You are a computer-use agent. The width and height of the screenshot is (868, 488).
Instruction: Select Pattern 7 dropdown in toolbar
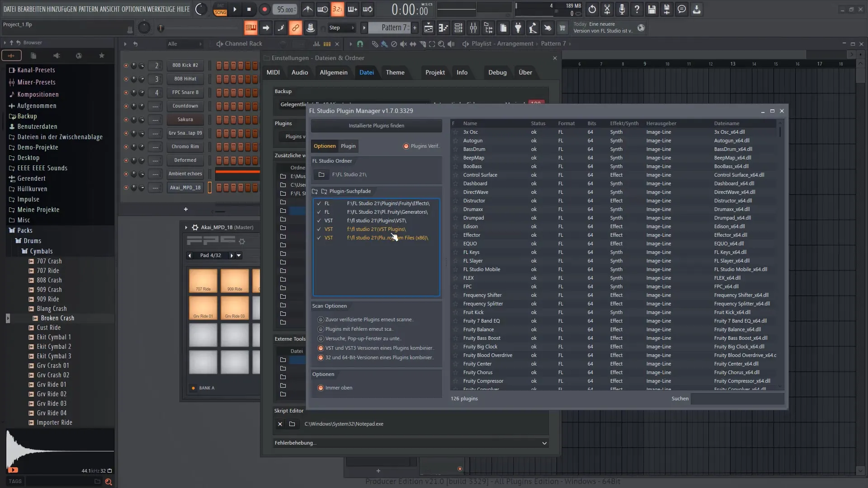coord(393,28)
